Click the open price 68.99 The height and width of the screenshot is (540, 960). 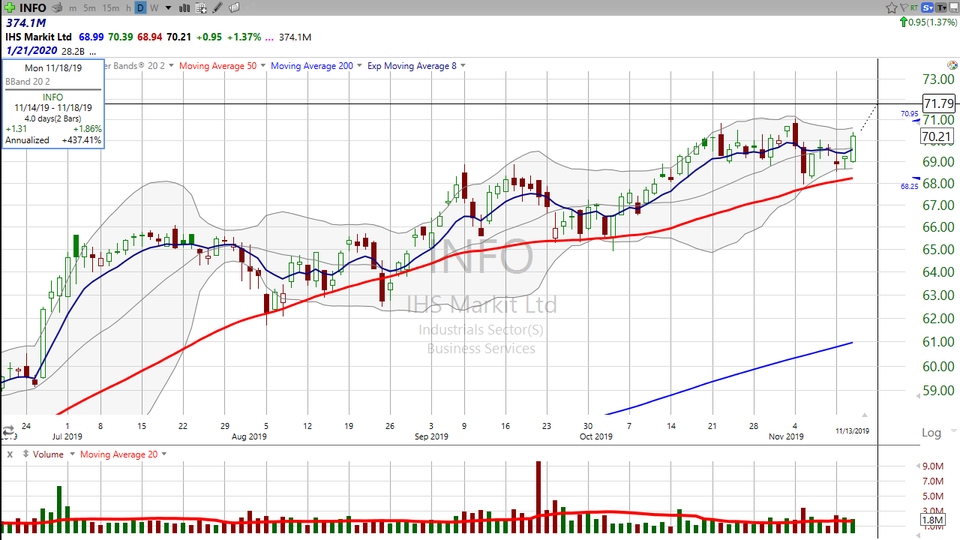coord(91,37)
